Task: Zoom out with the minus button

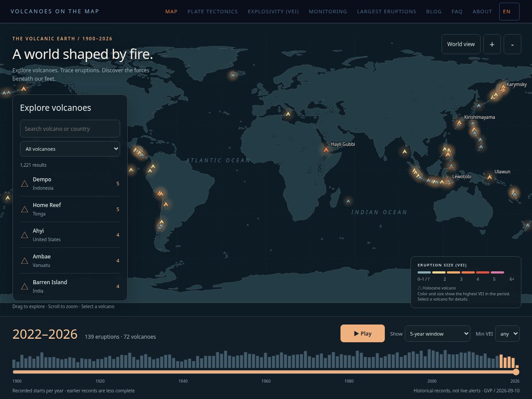Action: pos(512,44)
